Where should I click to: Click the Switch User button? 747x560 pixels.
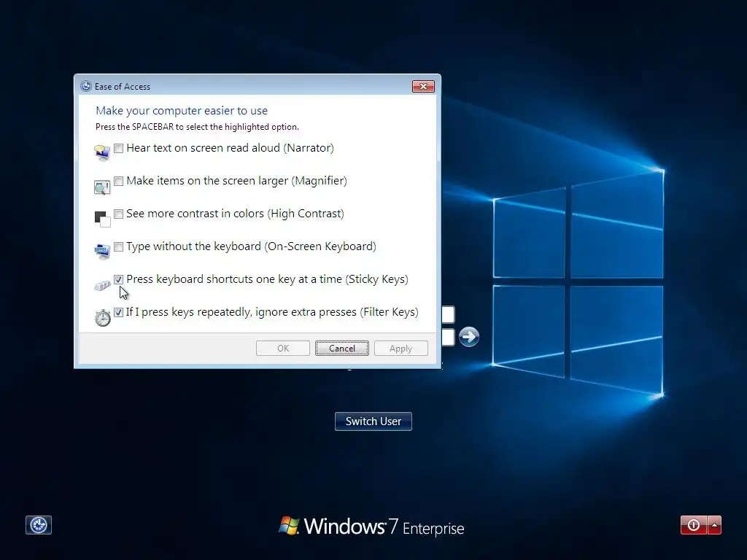click(373, 421)
